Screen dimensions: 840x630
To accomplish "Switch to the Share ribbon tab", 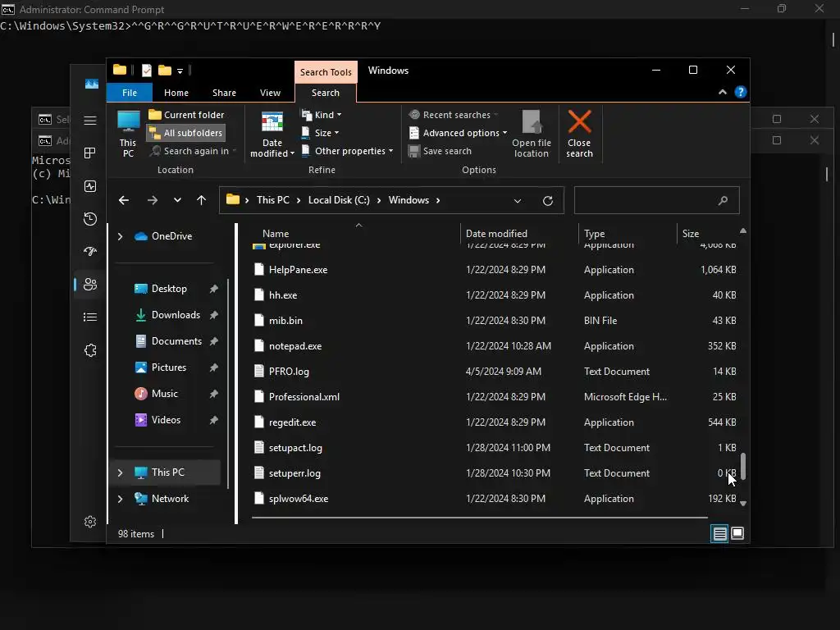I will click(x=224, y=93).
